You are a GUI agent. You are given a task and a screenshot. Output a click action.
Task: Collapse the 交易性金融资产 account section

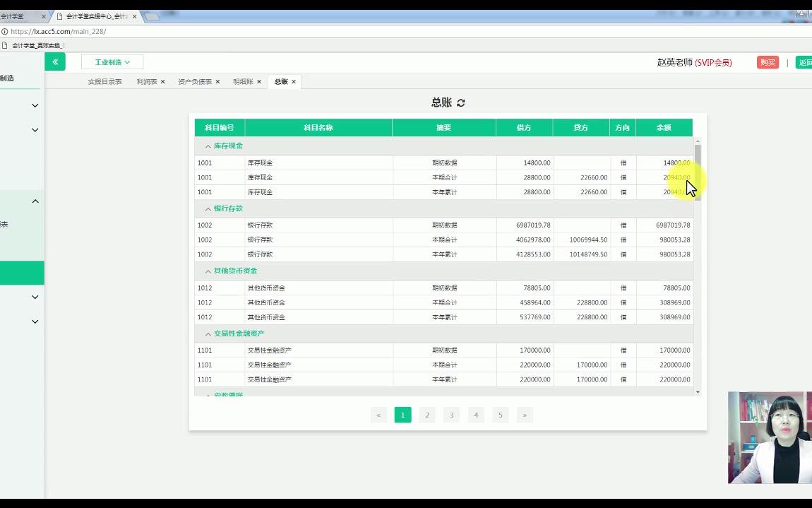pyautogui.click(x=207, y=333)
